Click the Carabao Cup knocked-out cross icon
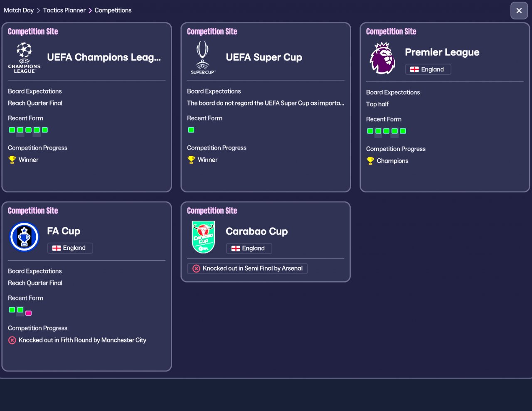 [196, 268]
